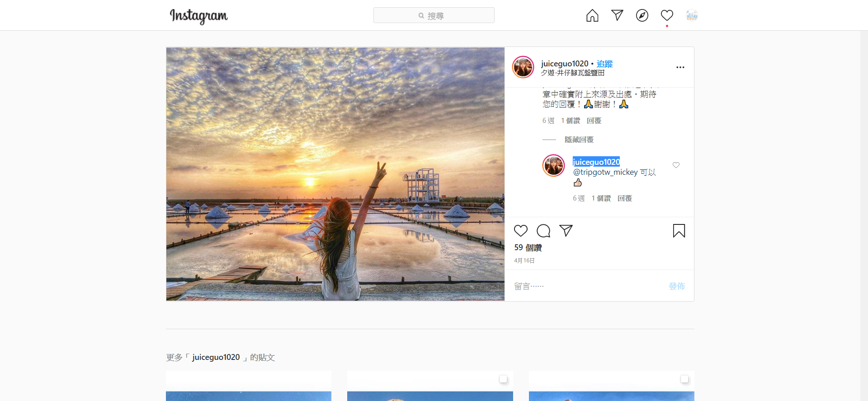Click the @tripgotw_mickey mention
Viewport: 868px width, 401px height.
605,173
